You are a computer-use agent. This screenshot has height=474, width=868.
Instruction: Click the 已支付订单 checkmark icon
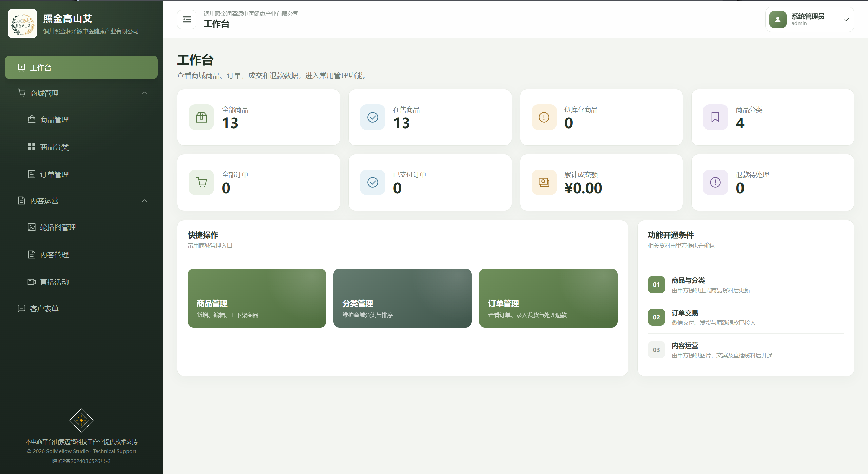tap(372, 182)
